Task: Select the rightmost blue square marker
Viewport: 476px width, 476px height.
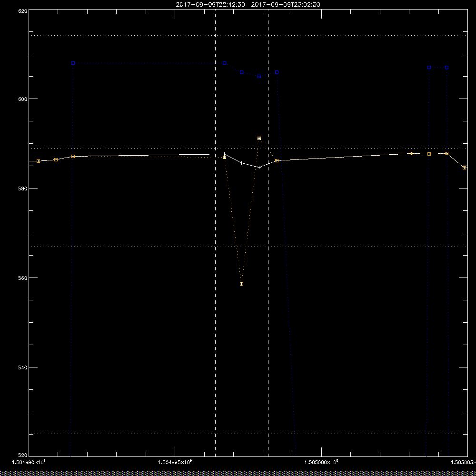Action: pos(447,68)
